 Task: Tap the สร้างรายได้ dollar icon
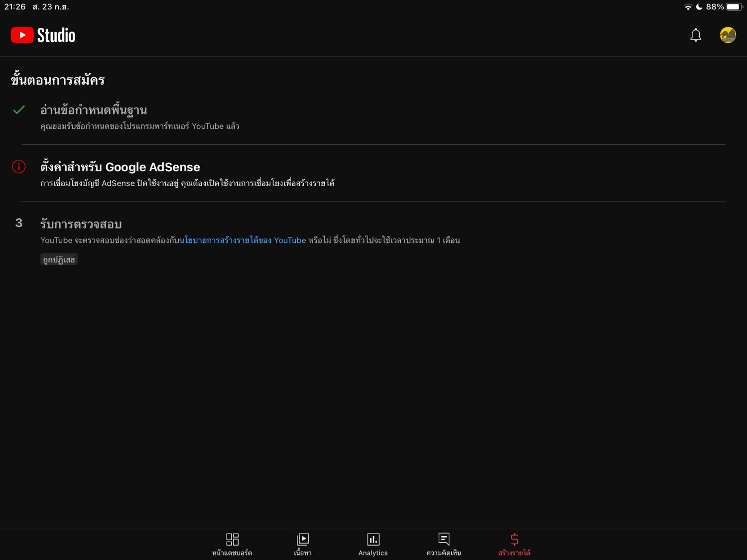tap(514, 539)
